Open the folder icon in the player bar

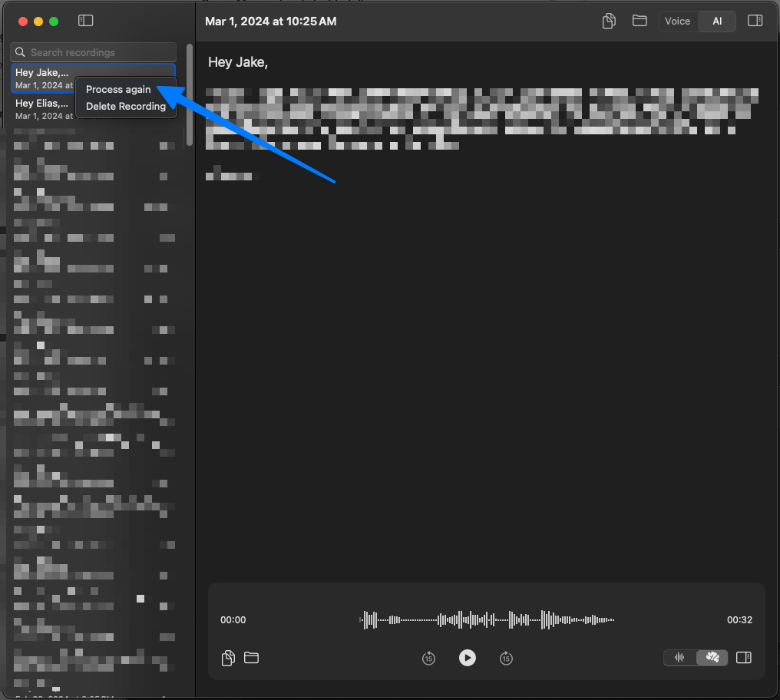251,658
